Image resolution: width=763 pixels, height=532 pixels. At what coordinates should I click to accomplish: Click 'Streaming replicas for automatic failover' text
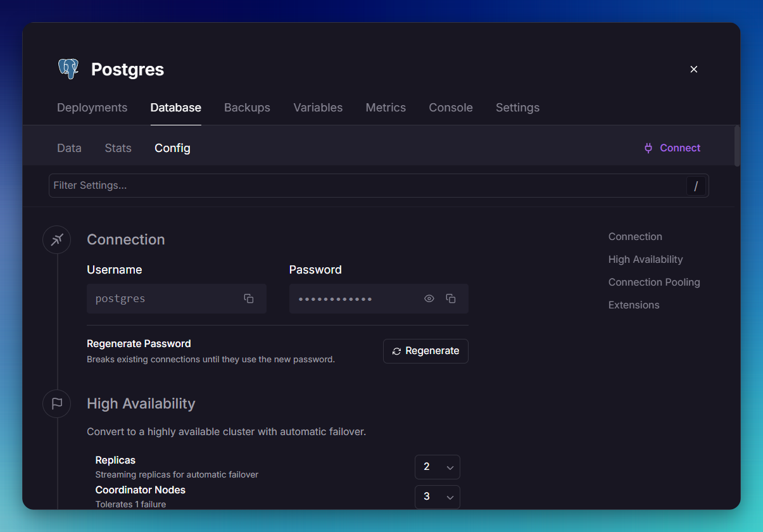(177, 474)
